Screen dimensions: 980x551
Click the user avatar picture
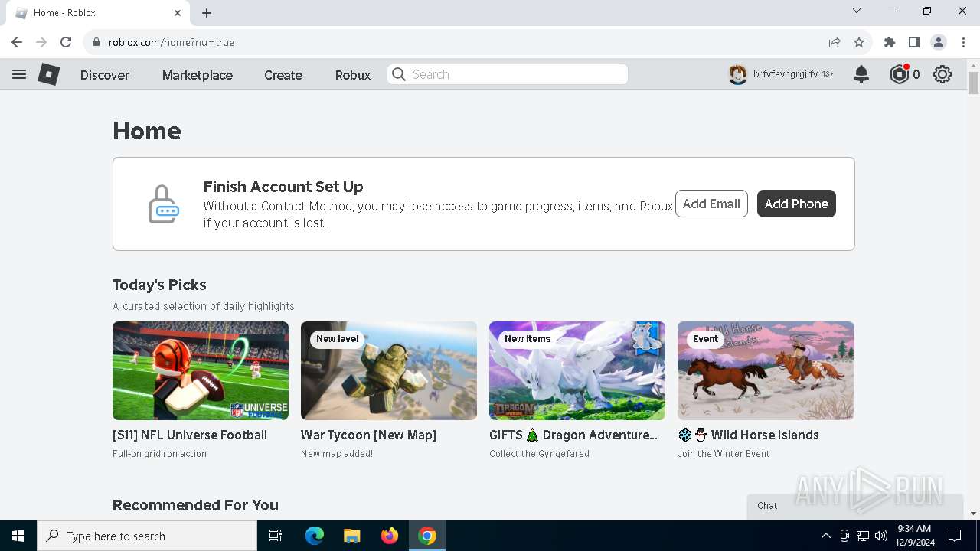coord(737,74)
